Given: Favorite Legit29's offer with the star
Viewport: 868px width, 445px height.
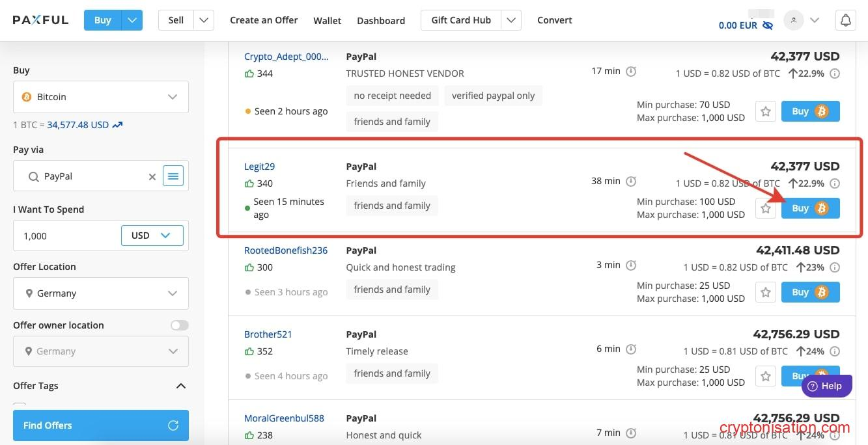Looking at the screenshot, I should pos(765,208).
